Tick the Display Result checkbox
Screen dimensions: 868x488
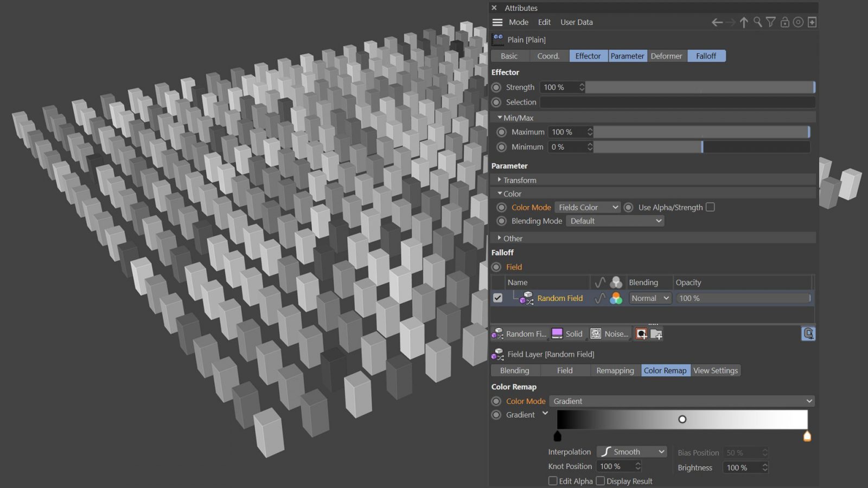(601, 481)
